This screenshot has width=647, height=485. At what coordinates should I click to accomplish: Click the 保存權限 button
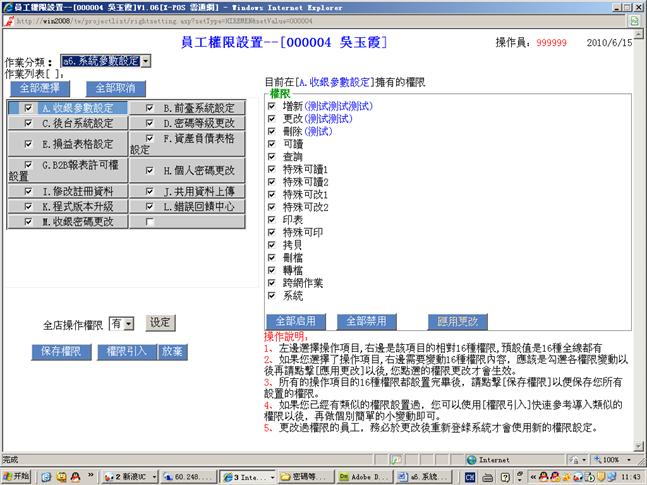(61, 351)
